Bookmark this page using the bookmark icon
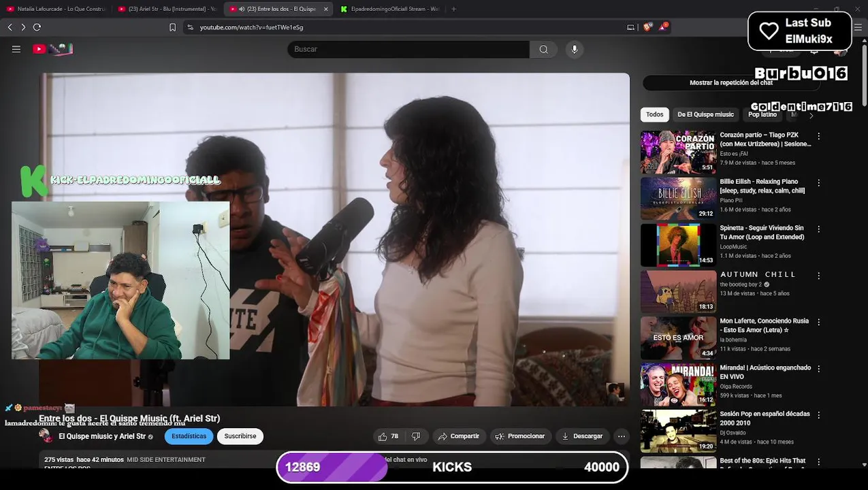The width and height of the screenshot is (868, 490). (172, 27)
